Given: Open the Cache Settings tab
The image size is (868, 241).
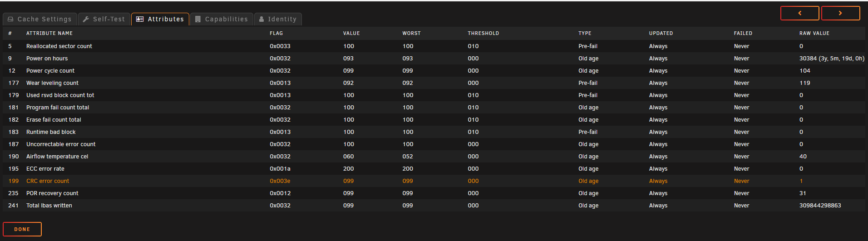Looking at the screenshot, I should coord(40,19).
